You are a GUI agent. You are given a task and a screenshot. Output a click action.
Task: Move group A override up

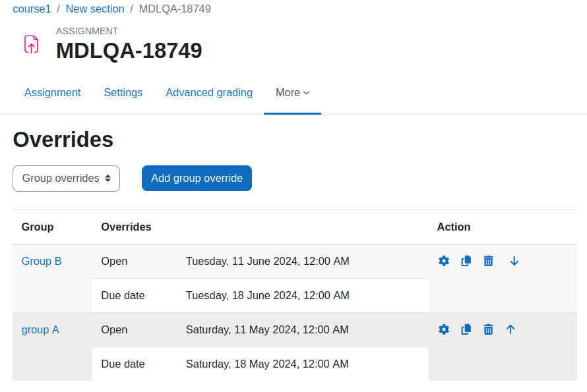(510, 329)
